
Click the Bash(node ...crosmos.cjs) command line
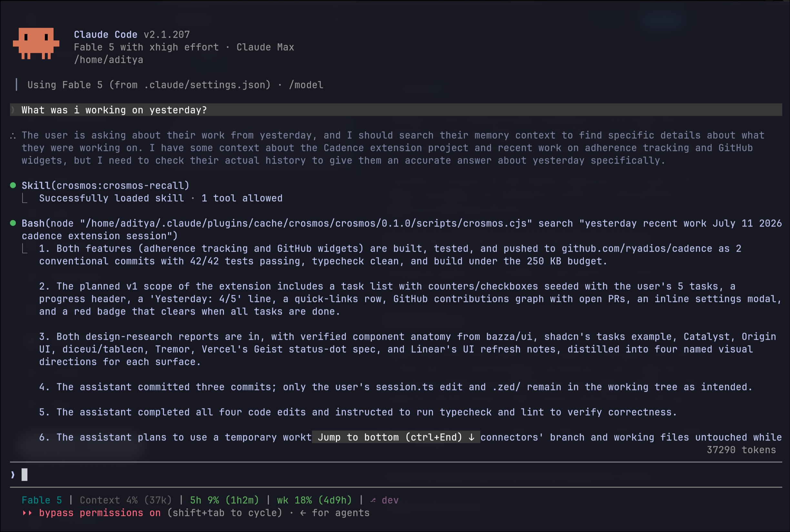click(x=402, y=230)
